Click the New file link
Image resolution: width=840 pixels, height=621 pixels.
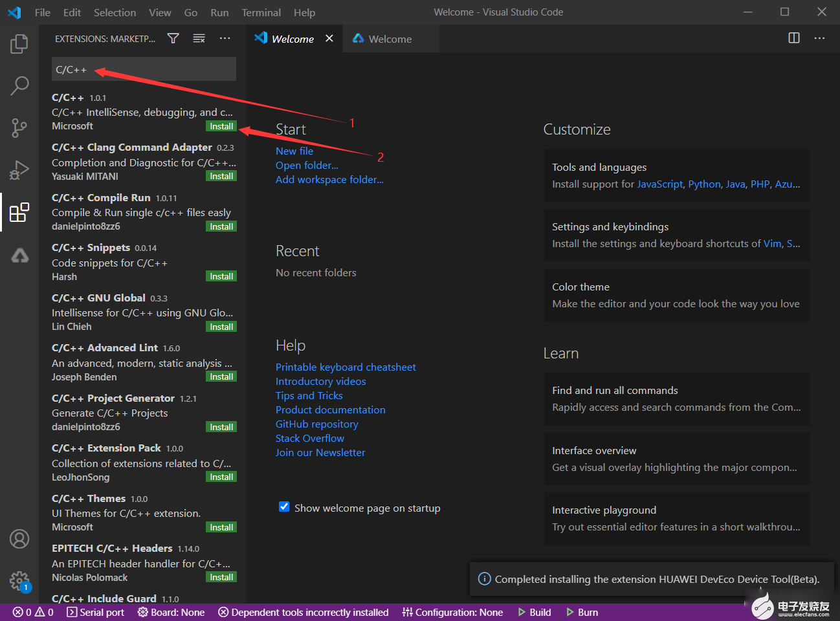click(x=294, y=151)
